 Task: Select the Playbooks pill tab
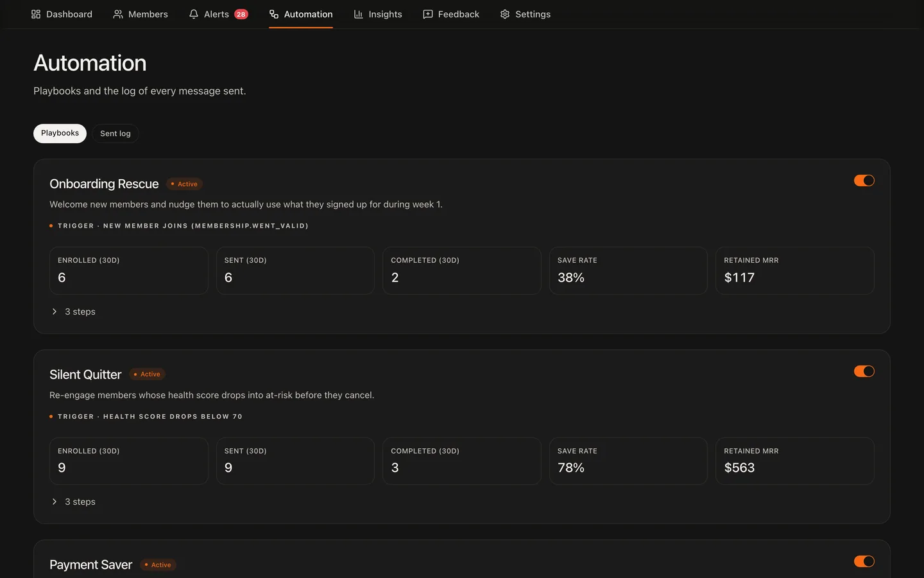[x=60, y=133]
